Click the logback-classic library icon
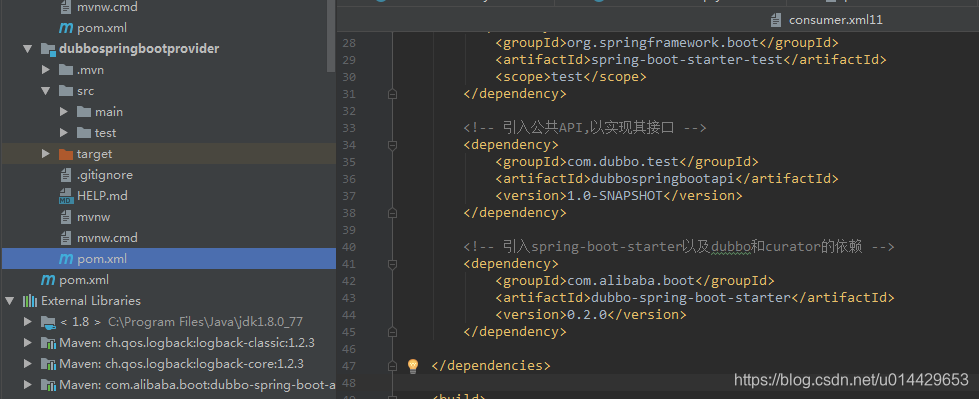The image size is (979, 399). click(x=48, y=343)
